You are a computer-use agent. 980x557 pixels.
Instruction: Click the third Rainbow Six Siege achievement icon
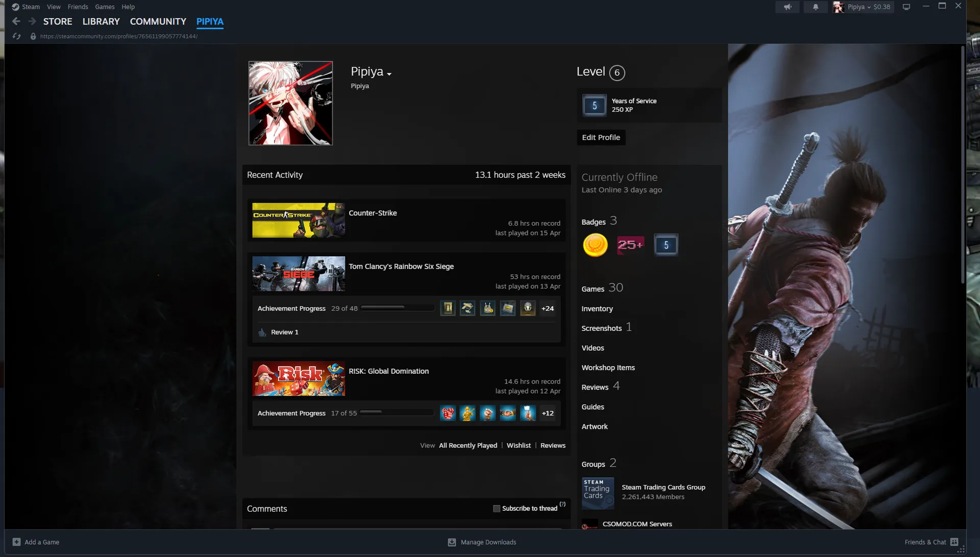click(488, 308)
